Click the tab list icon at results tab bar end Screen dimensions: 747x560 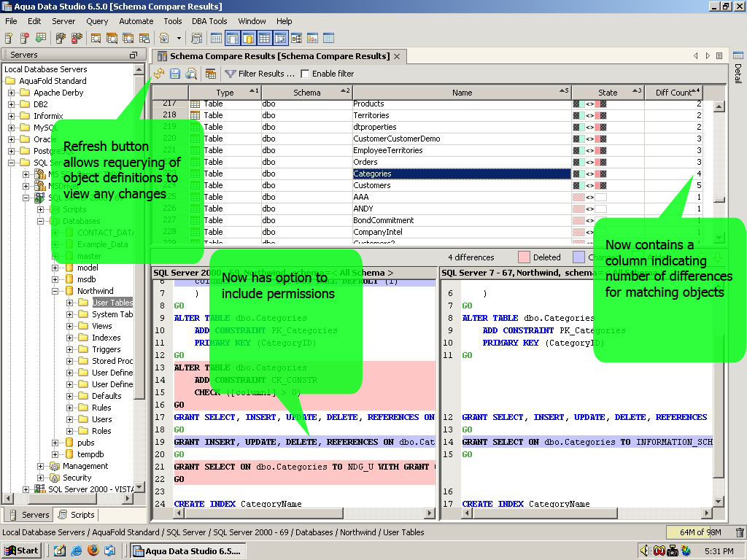[719, 55]
